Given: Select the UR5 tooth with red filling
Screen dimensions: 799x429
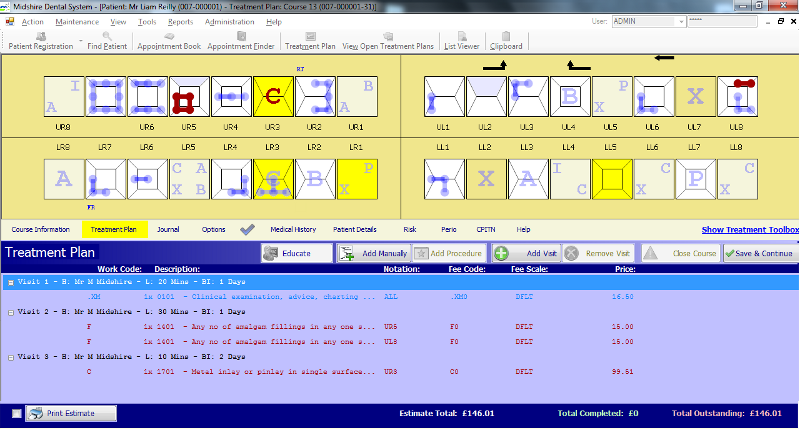Looking at the screenshot, I should tap(189, 97).
